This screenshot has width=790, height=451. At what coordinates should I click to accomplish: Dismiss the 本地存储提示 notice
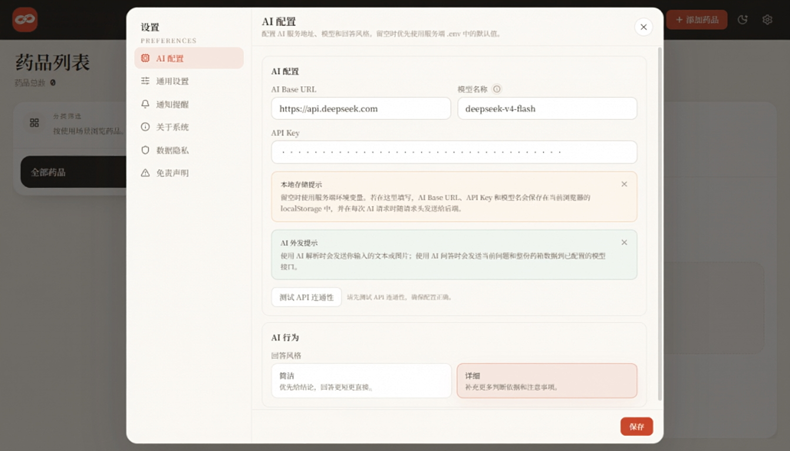coord(624,184)
